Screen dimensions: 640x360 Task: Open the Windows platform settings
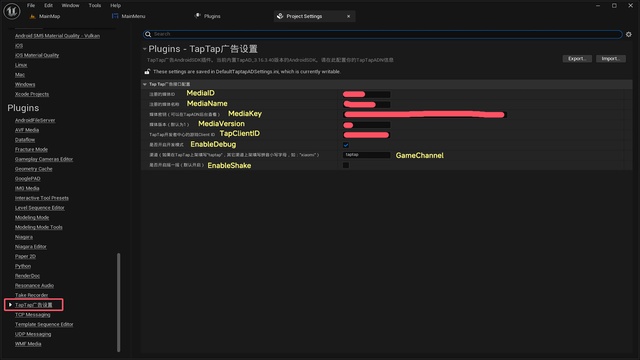(25, 84)
